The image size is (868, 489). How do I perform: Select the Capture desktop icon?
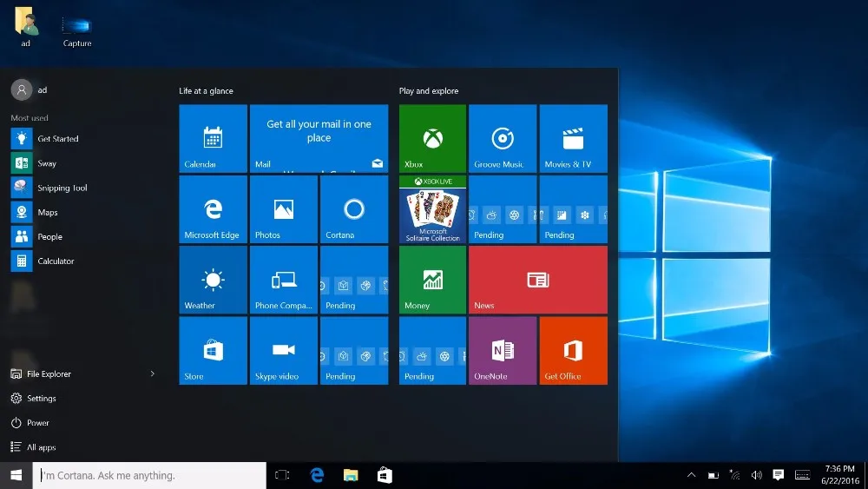77,30
